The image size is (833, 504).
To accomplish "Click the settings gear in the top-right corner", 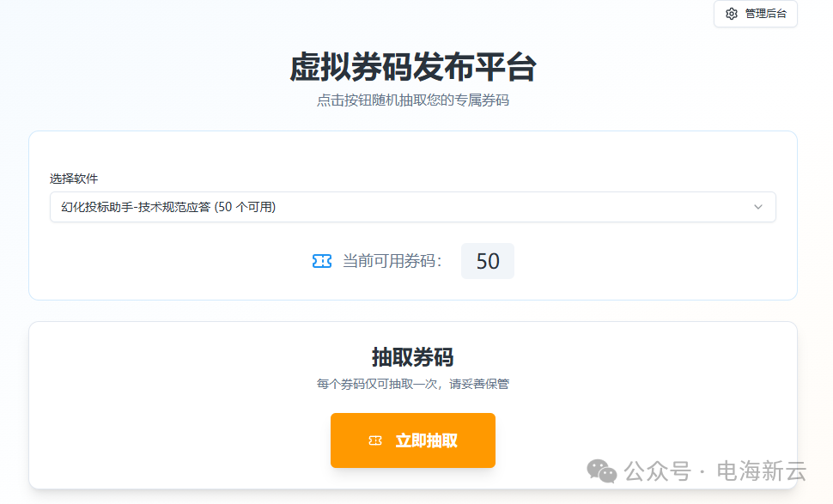I will click(x=731, y=14).
